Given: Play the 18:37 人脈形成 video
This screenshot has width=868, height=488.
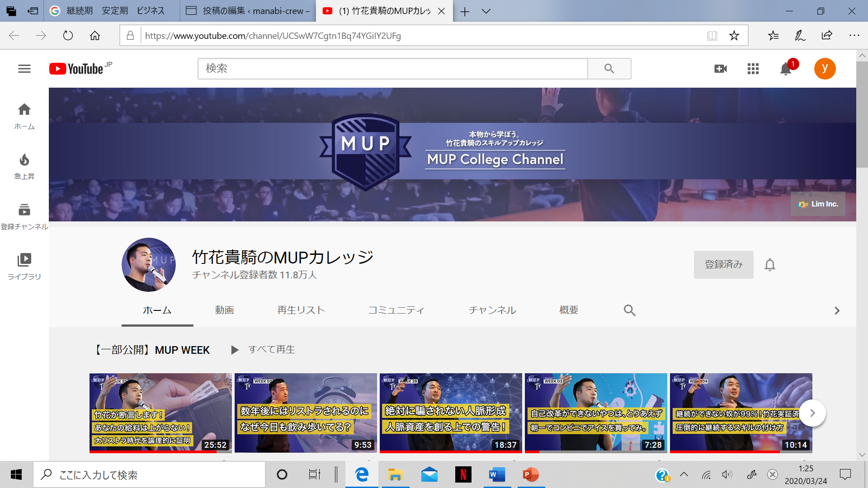Looking at the screenshot, I should (451, 413).
